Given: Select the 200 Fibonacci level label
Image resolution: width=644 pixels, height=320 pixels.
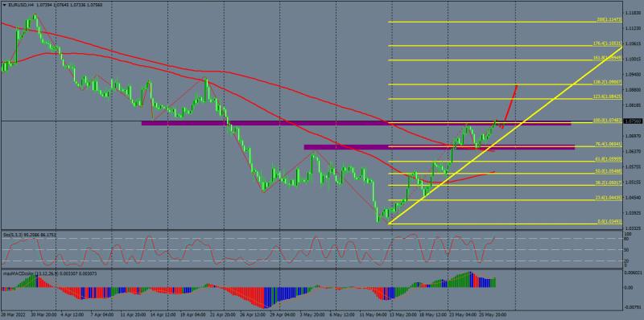Looking at the screenshot, I should (609, 19).
